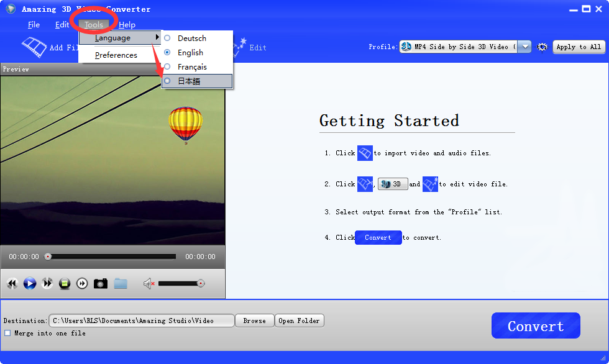Click the Add File film icon

[35, 47]
